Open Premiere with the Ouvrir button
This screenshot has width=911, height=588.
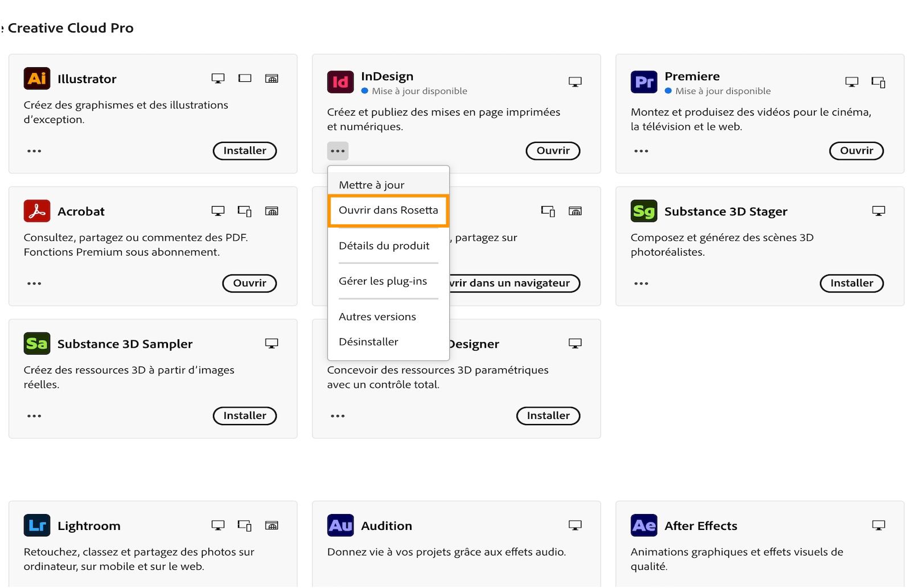point(856,151)
